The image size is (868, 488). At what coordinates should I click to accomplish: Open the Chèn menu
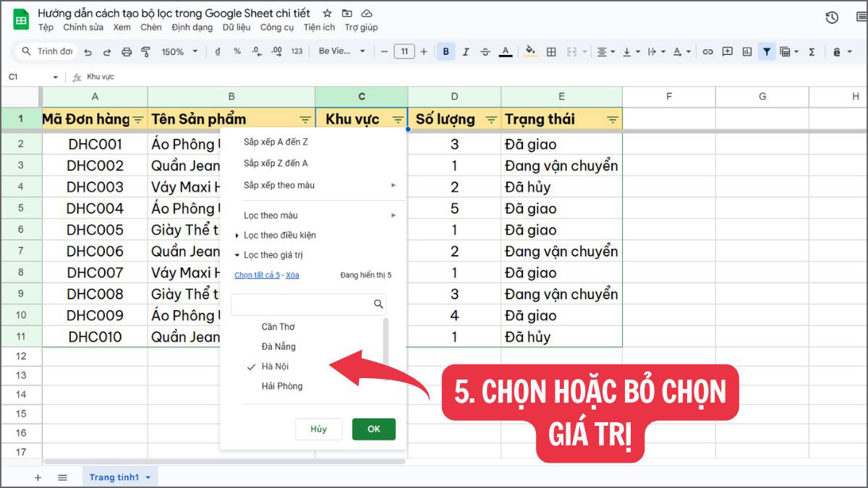point(151,27)
